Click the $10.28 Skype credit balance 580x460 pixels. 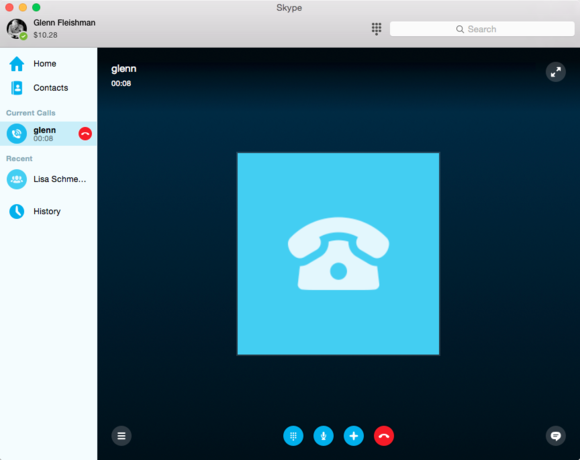(45, 35)
